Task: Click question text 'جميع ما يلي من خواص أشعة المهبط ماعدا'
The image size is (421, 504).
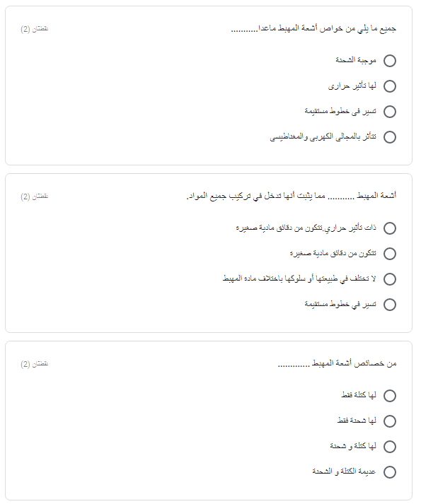Action: [x=313, y=28]
